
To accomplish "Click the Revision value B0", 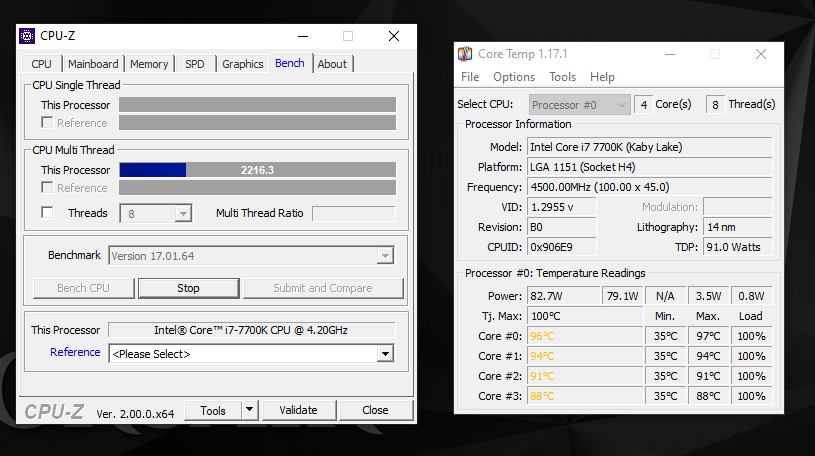I will [x=562, y=227].
